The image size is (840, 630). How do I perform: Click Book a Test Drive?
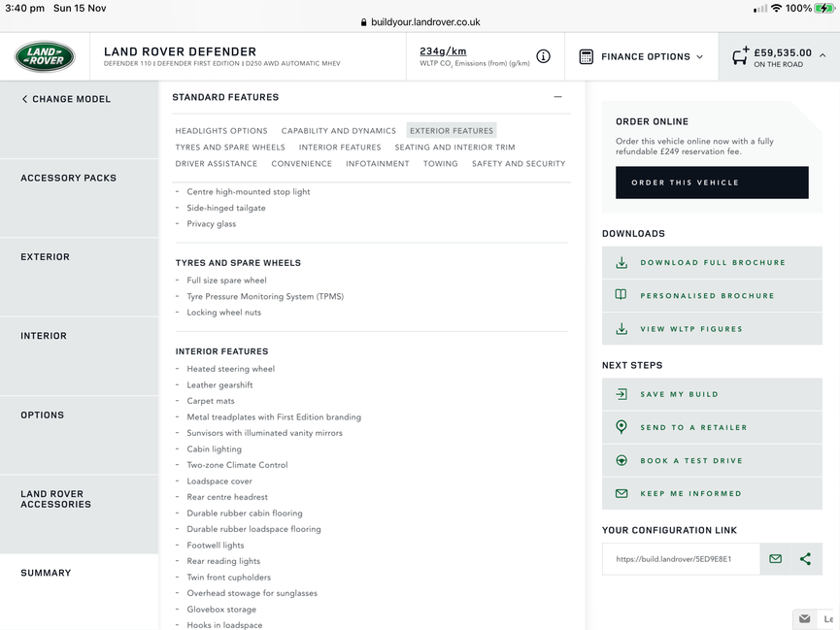(712, 461)
